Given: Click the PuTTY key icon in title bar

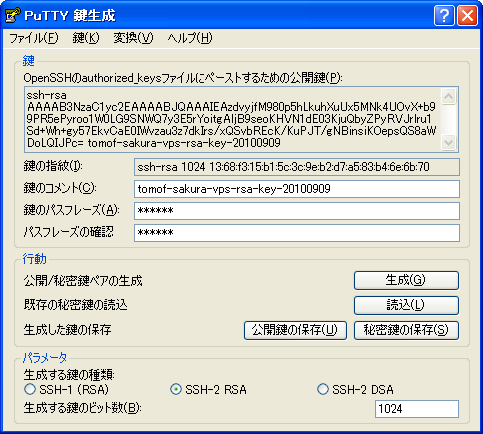Looking at the screenshot, I should click(x=12, y=15).
